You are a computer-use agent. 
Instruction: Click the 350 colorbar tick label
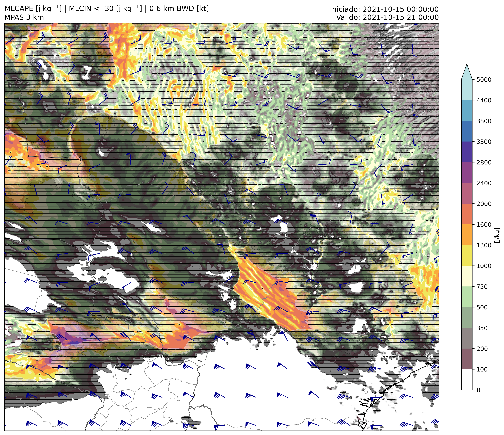(x=482, y=328)
